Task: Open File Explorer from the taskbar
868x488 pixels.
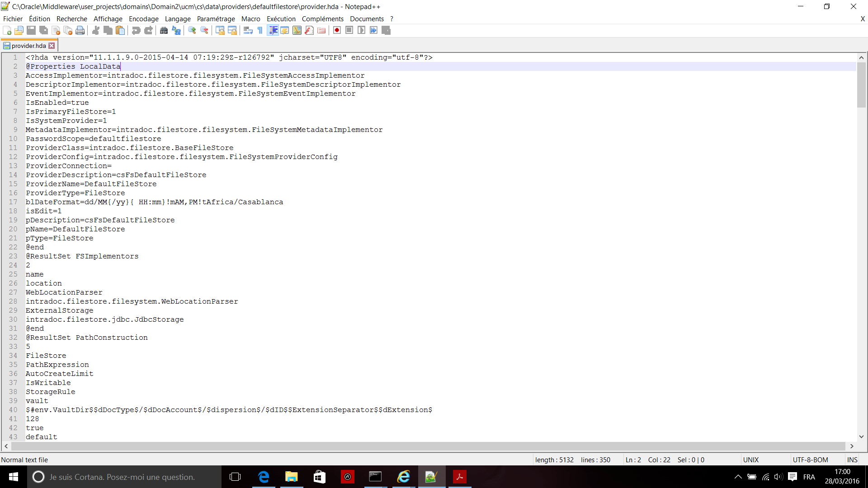Action: tap(292, 477)
